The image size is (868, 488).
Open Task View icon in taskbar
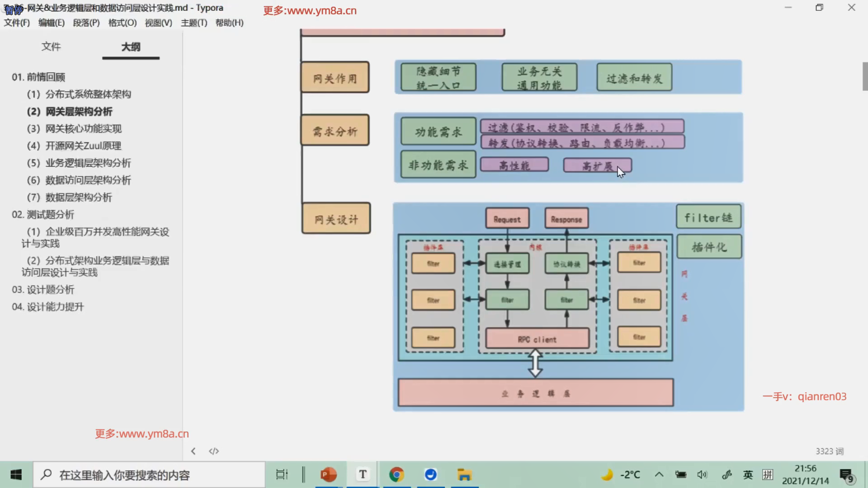[x=282, y=474]
